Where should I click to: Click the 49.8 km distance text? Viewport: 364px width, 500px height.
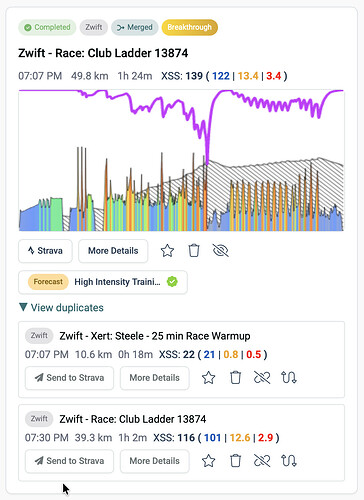tap(90, 76)
